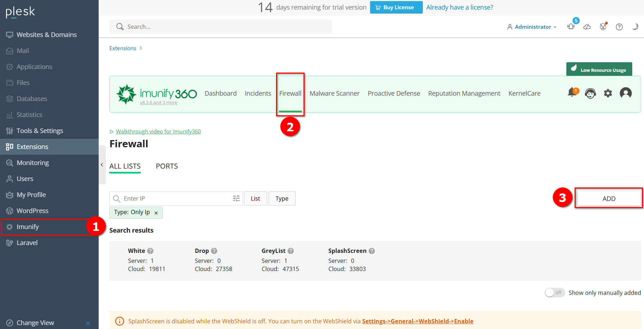644x329 pixels.
Task: Select Extensions in sidebar
Action: pos(49,147)
